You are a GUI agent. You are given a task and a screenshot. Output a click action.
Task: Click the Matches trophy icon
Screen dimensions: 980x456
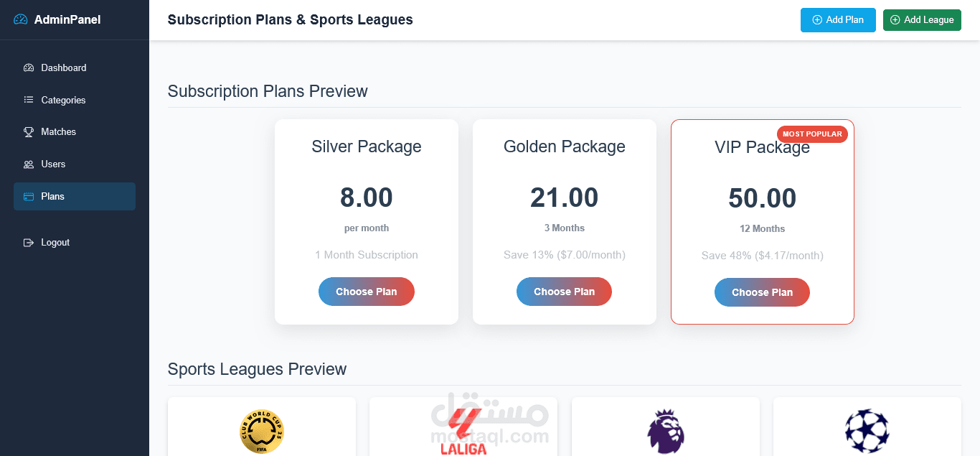coord(29,132)
